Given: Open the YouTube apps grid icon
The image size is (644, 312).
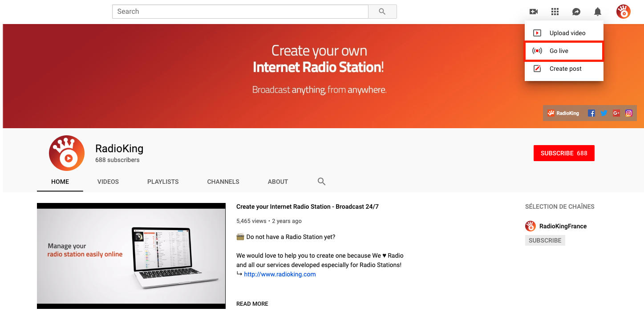Looking at the screenshot, I should pos(555,12).
